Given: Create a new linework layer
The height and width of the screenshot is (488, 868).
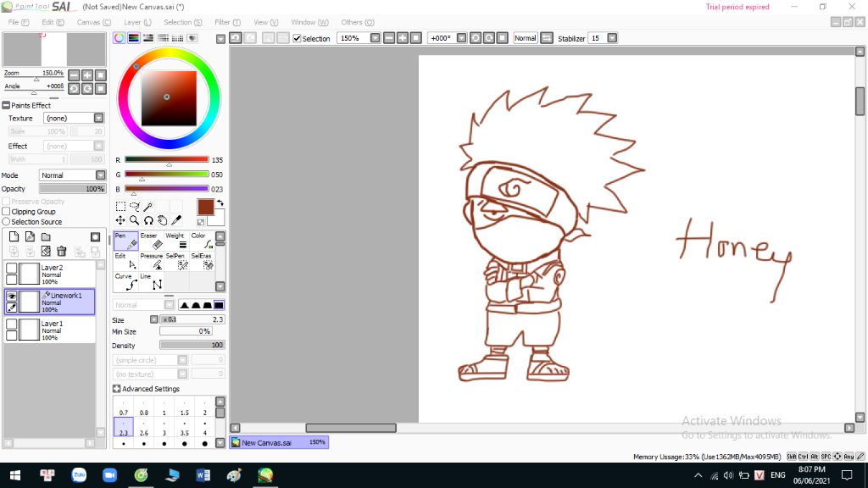Looking at the screenshot, I should point(30,237).
